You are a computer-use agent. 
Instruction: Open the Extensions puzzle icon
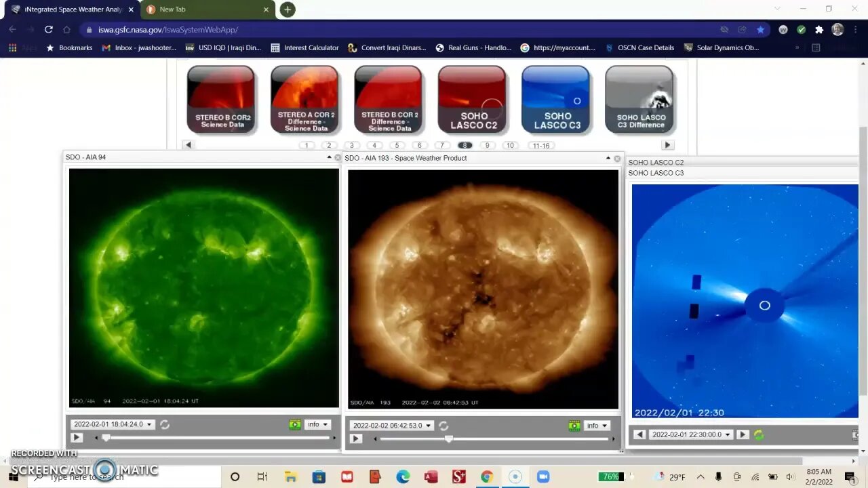click(x=819, y=30)
